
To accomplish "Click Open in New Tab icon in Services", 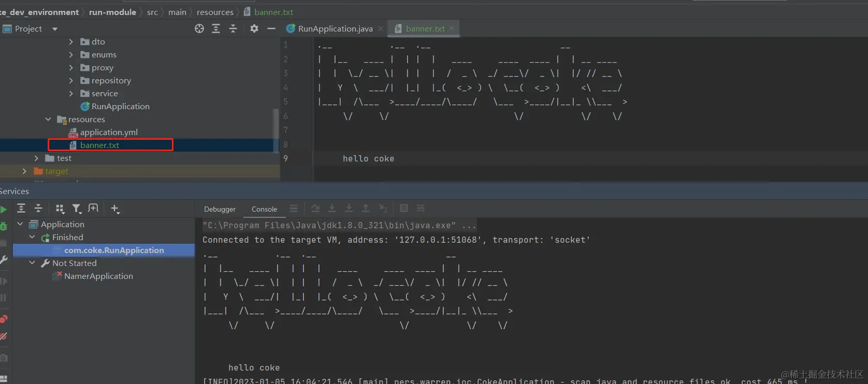I will pyautogui.click(x=93, y=208).
